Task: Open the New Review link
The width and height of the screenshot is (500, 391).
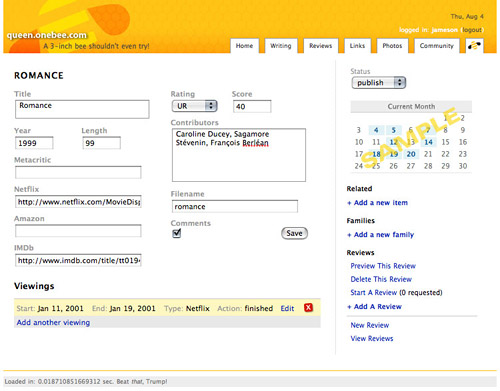Action: (370, 325)
